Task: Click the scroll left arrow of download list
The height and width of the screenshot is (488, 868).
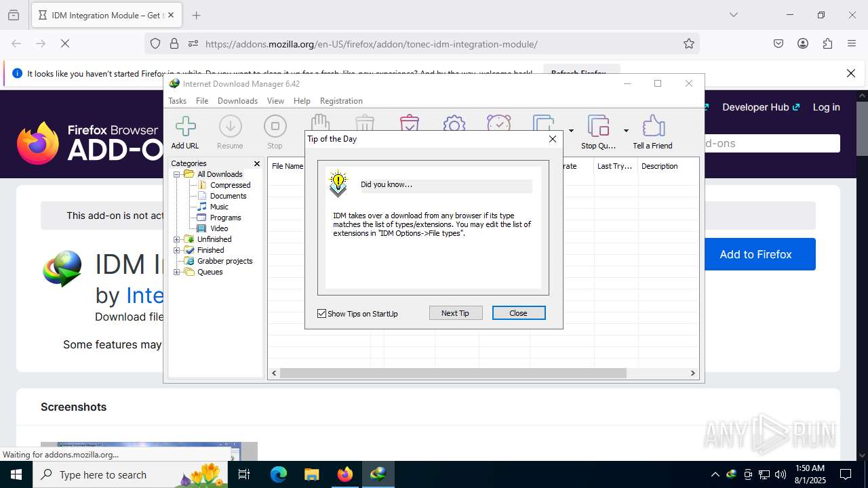Action: coord(275,373)
